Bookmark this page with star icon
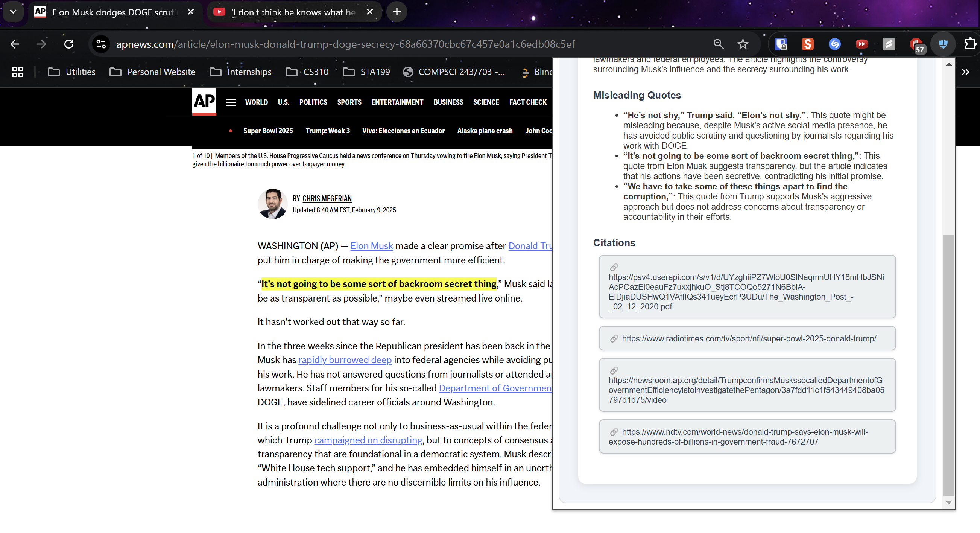Image resolution: width=980 pixels, height=533 pixels. 743,44
